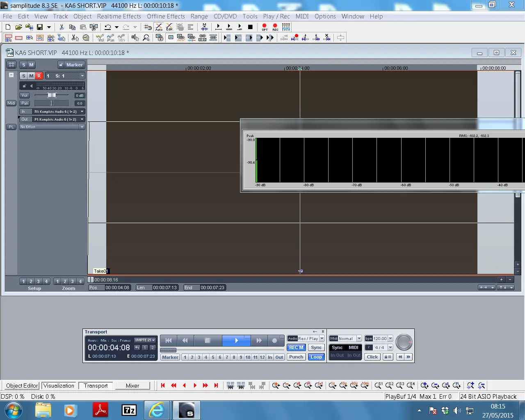
Task: Select the scissors cut mouse mode
Action: pyautogui.click(x=75, y=38)
